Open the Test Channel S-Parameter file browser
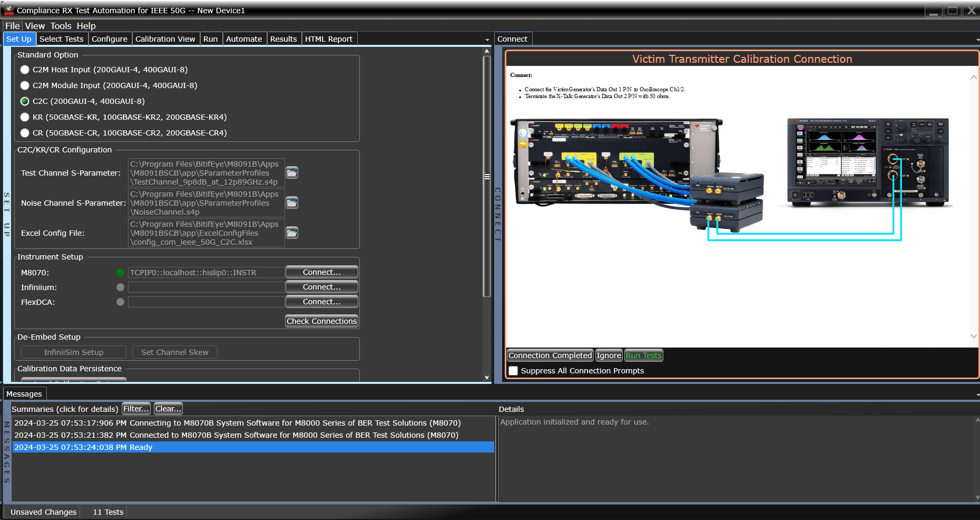 click(291, 172)
